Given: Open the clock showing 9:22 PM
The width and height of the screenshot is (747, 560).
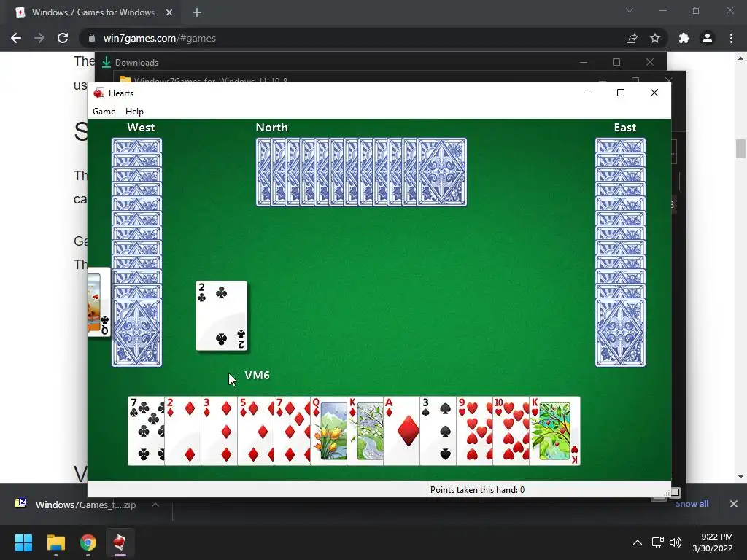Looking at the screenshot, I should [712, 542].
